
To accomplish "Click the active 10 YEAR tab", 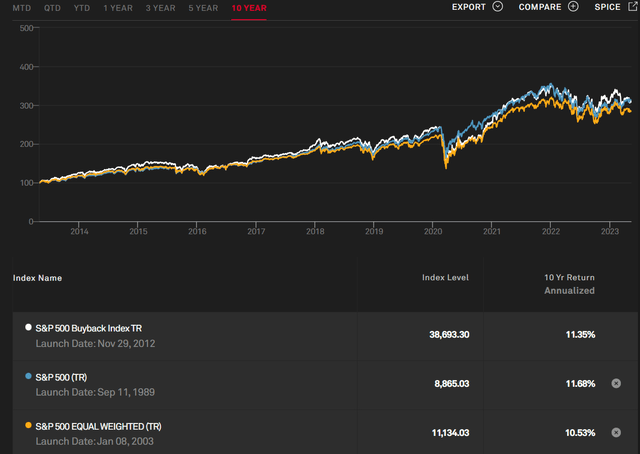I will (x=249, y=8).
